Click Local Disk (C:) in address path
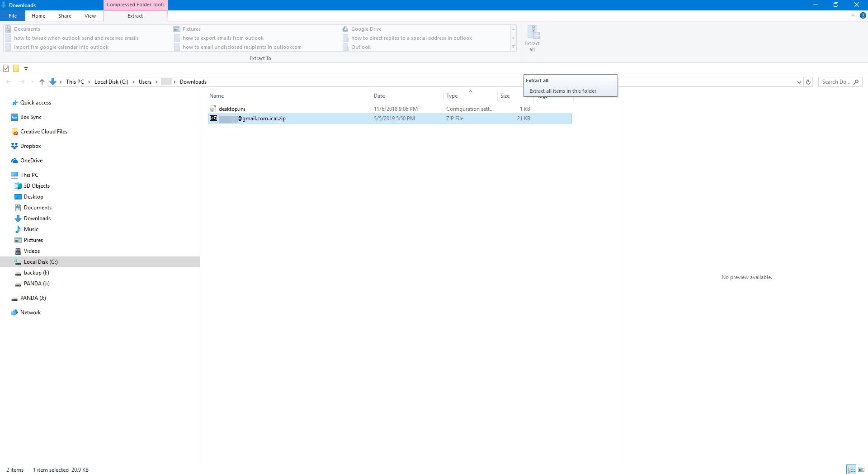The image size is (868, 474). click(111, 82)
